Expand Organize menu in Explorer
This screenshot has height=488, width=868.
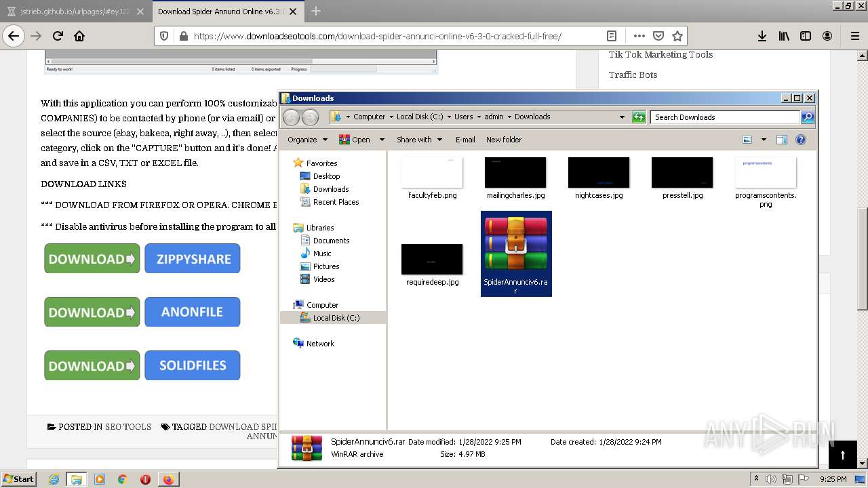[307, 140]
